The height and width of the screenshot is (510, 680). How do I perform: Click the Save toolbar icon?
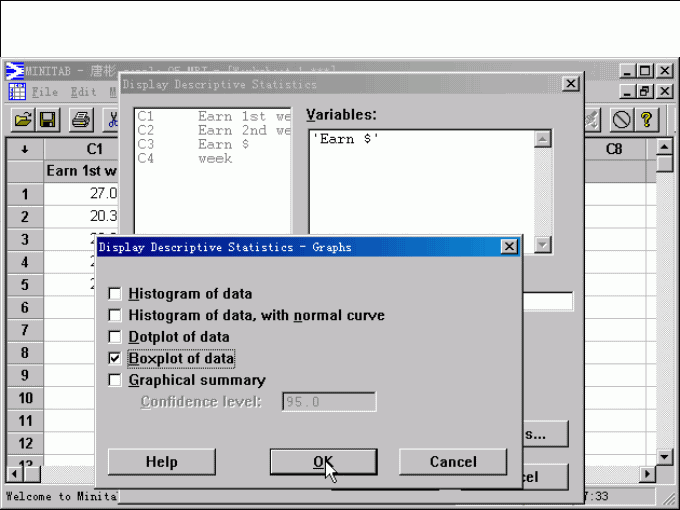click(48, 120)
